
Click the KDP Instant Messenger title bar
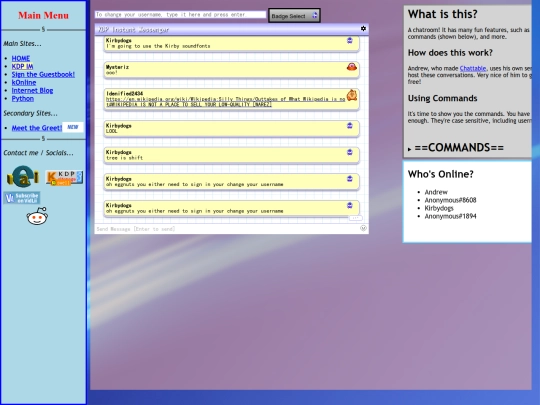pyautogui.click(x=231, y=30)
